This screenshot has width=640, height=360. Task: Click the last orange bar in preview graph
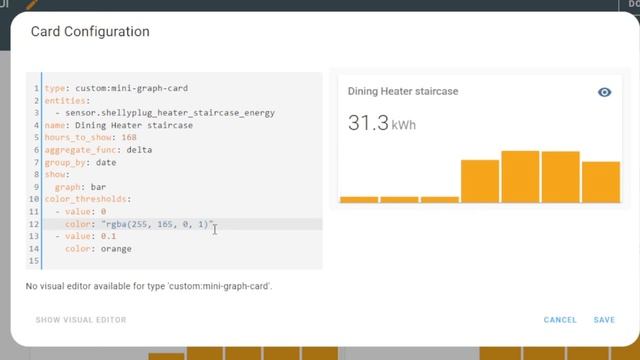pos(601,182)
